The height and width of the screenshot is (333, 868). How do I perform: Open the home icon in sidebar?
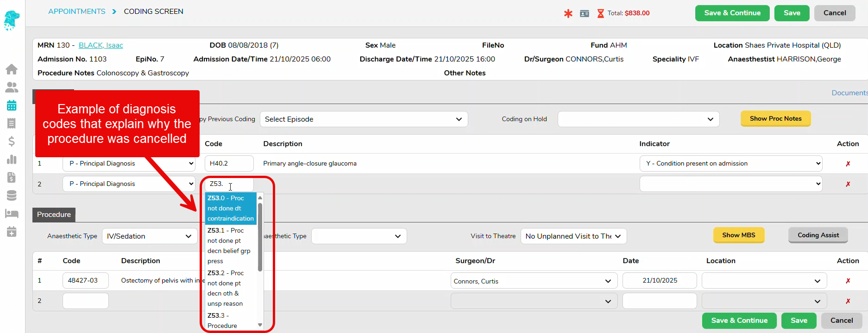pos(12,69)
